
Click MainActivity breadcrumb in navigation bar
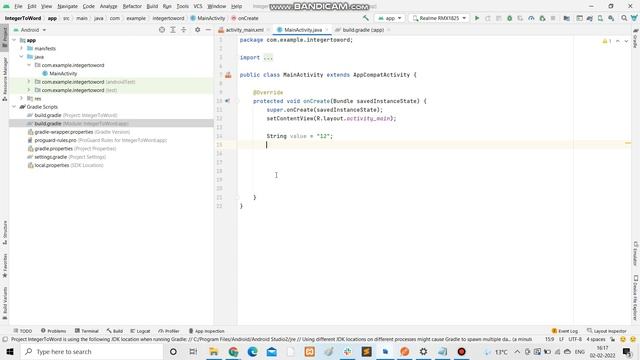(x=208, y=18)
